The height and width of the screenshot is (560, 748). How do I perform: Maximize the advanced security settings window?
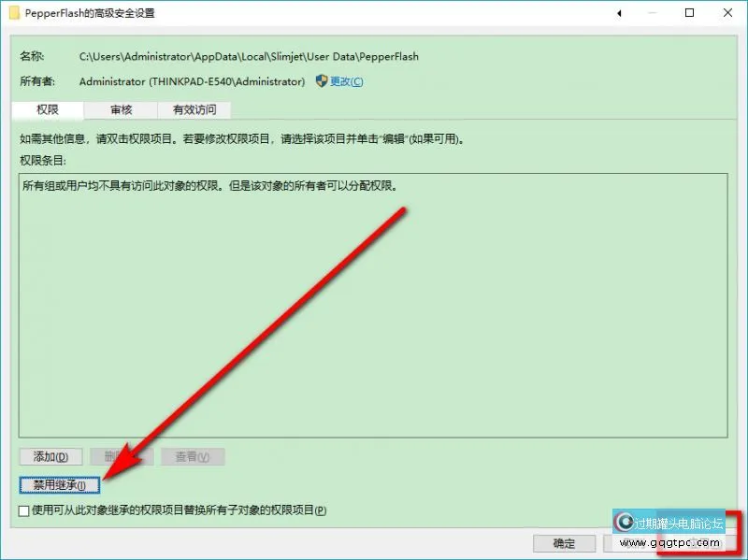tap(690, 13)
